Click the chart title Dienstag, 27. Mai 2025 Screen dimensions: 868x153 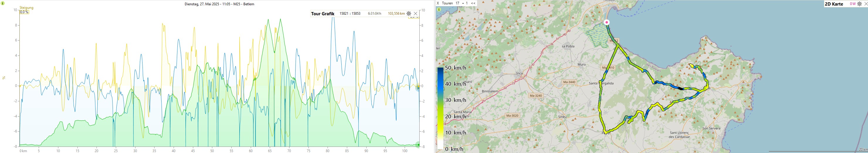219,4
